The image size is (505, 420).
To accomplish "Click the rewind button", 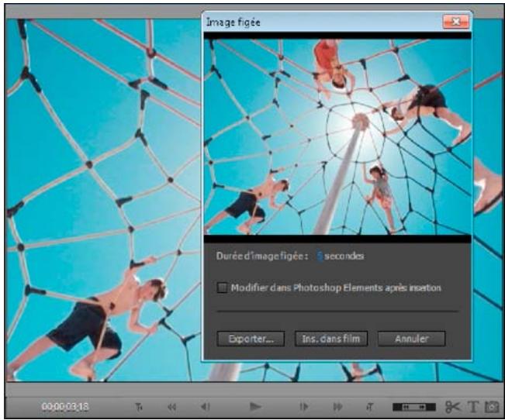I will pyautogui.click(x=172, y=407).
